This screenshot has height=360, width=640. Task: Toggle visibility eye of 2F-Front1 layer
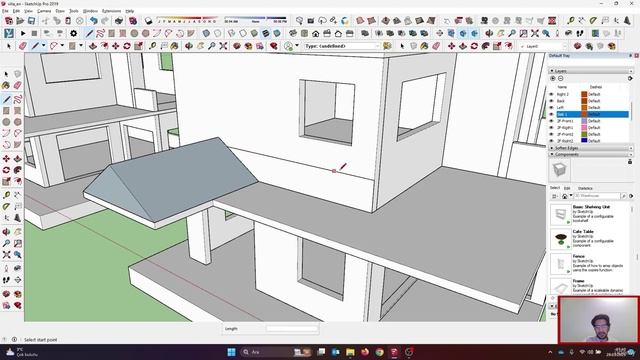(x=552, y=121)
